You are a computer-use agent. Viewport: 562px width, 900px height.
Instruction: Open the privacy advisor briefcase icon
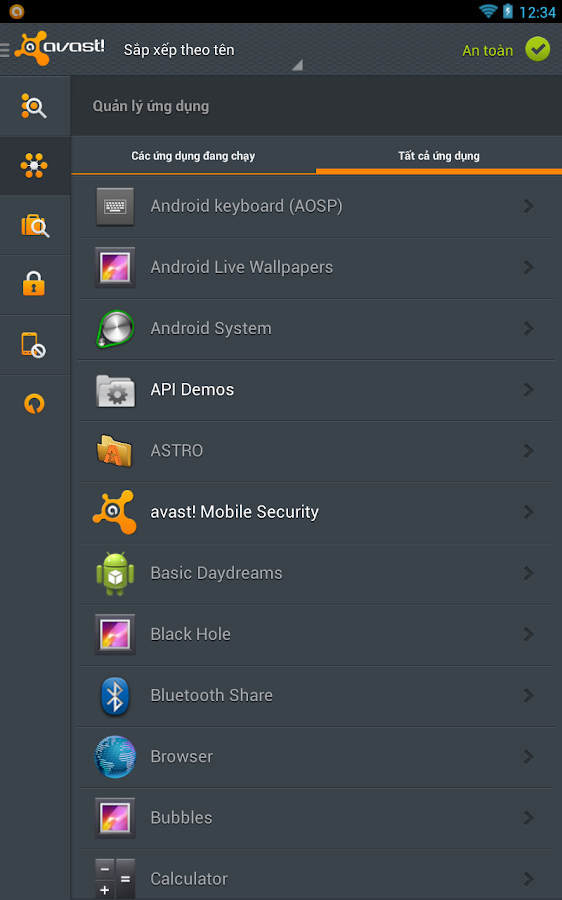[x=34, y=226]
